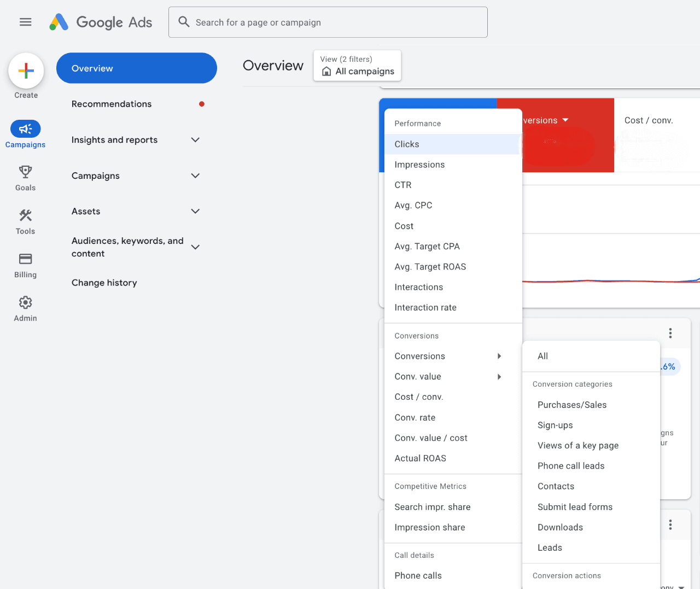
Task: Open the Campaigns section icon in sidebar
Action: tap(25, 129)
